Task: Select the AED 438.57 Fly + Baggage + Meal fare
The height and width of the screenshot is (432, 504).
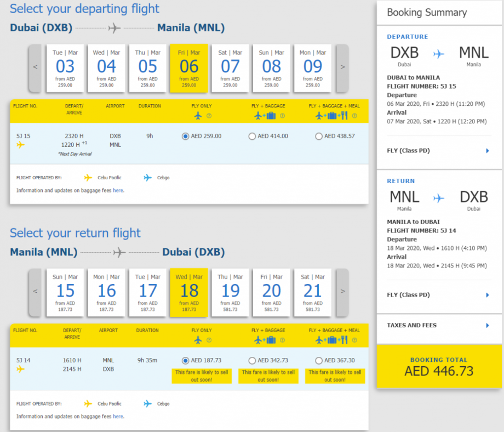Action: (x=319, y=137)
